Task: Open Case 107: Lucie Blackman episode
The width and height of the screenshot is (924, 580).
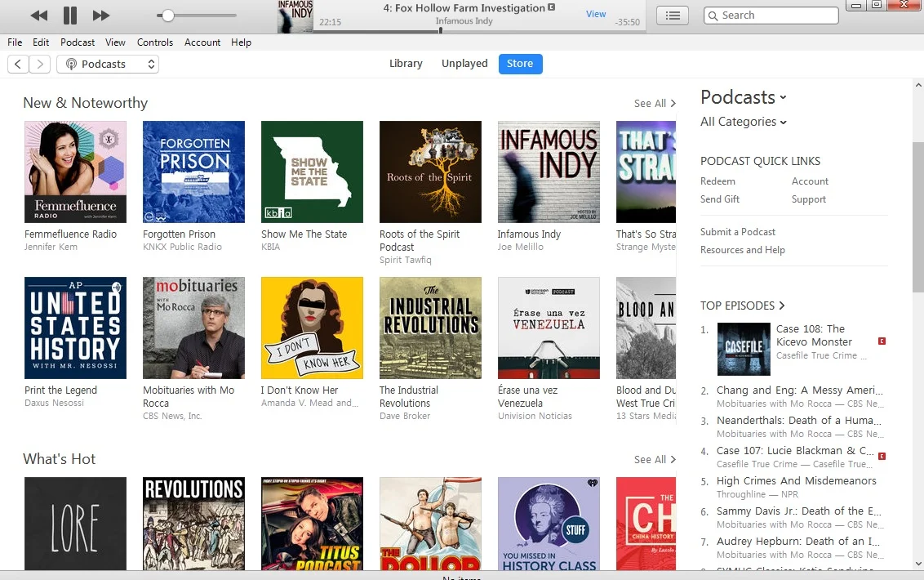Action: (x=795, y=450)
